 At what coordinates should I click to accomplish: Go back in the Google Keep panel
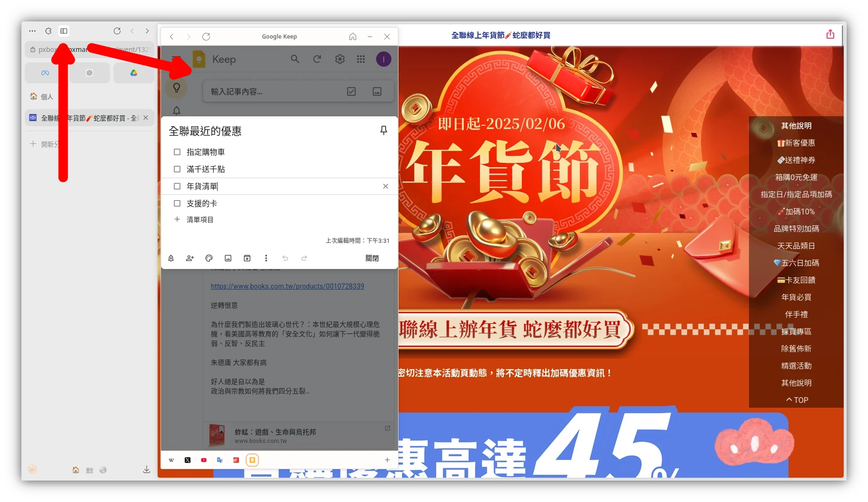click(172, 37)
